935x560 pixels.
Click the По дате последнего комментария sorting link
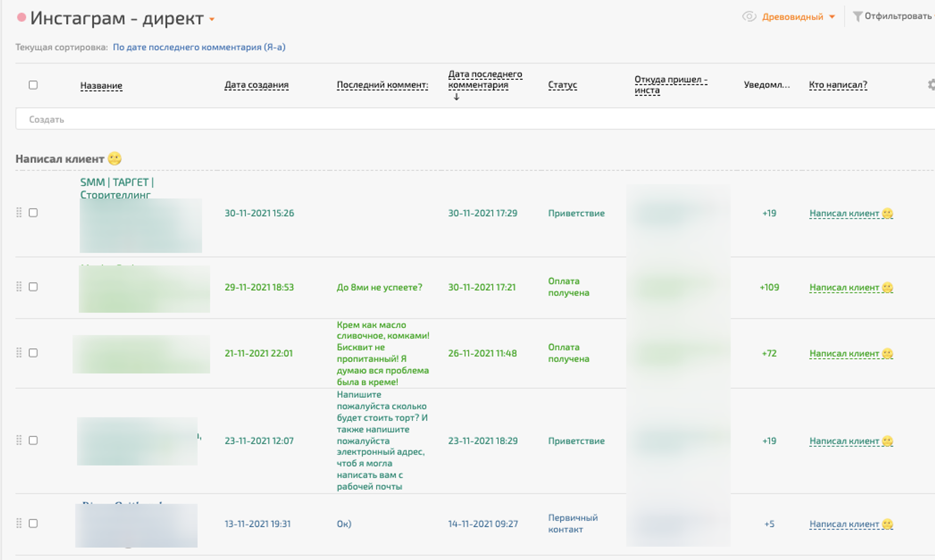(199, 47)
